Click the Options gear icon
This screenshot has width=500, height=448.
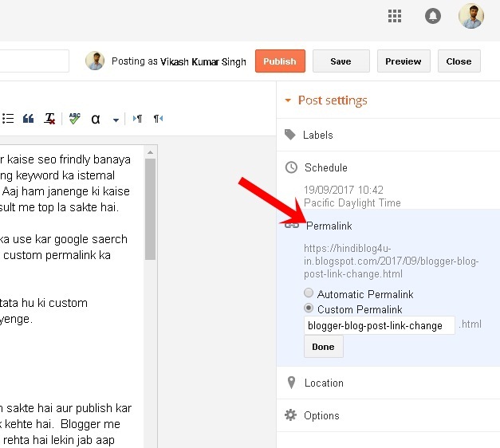click(x=290, y=415)
